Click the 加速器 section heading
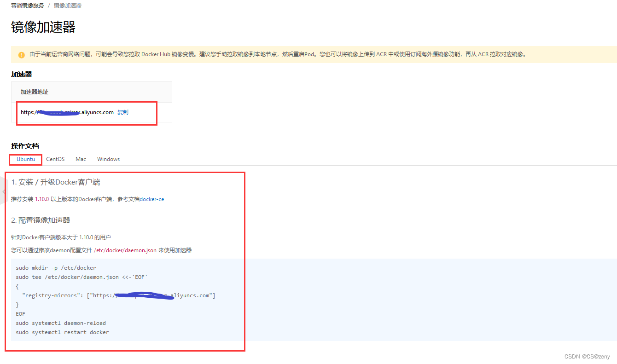617x364 pixels. (22, 74)
